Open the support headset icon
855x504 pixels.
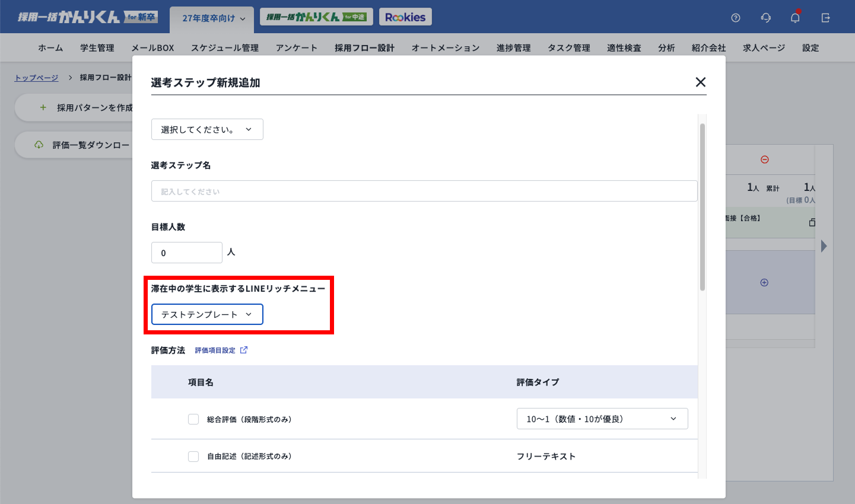click(766, 18)
